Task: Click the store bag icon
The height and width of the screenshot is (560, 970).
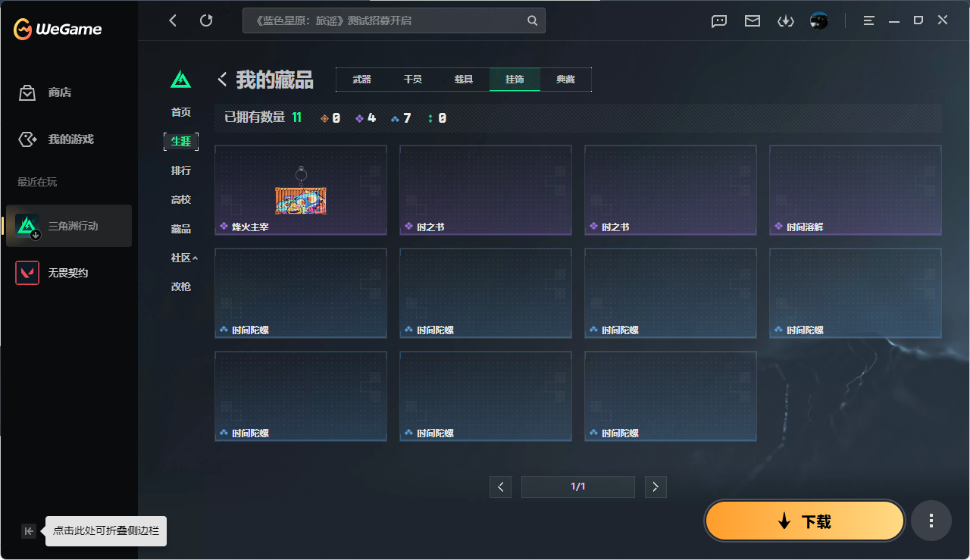Action: tap(27, 92)
